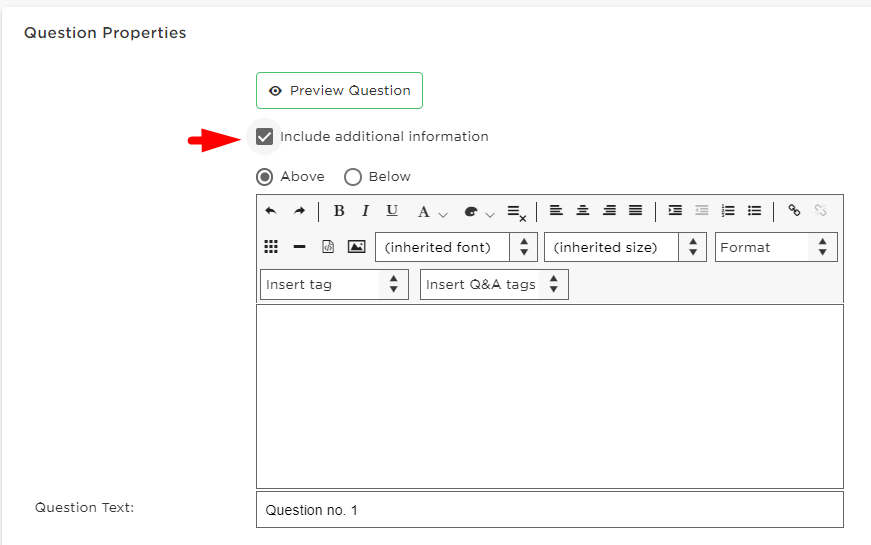Select the Below radio button

(353, 177)
